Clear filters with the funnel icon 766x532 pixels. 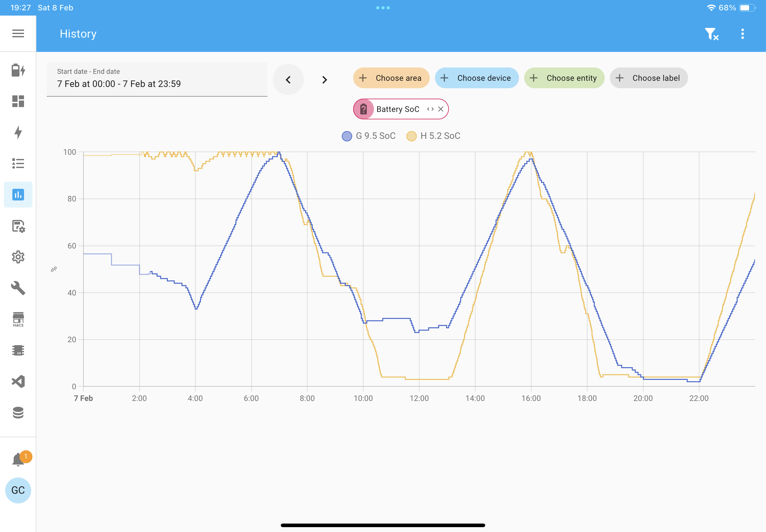[711, 34]
